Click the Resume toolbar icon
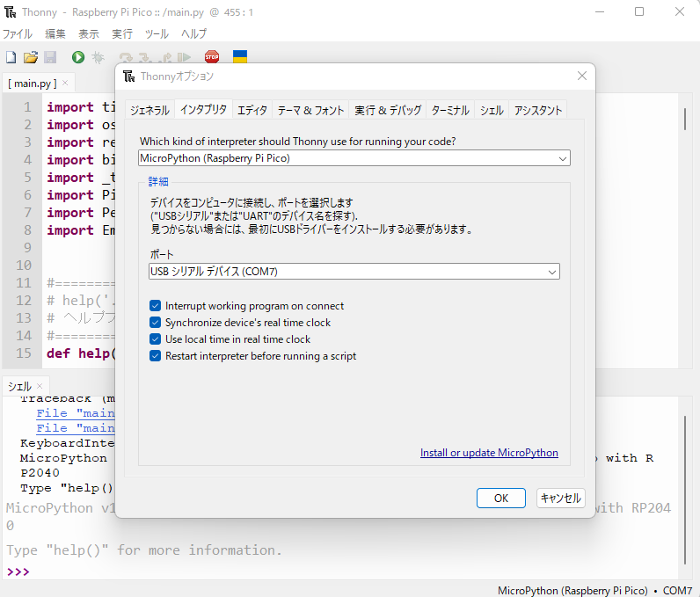The height and width of the screenshot is (597, 700). 184,57
